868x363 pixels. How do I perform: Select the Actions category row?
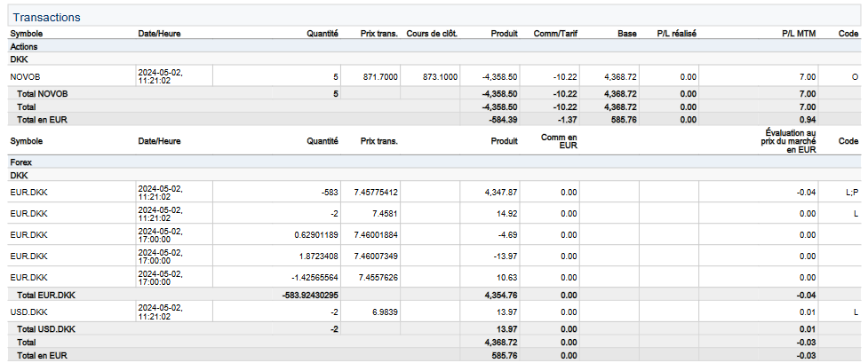point(23,45)
